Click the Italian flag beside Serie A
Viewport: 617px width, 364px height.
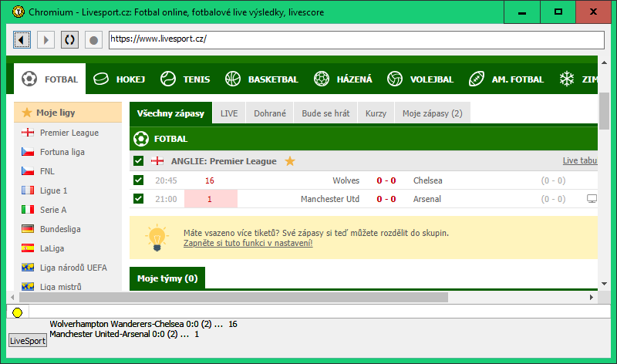click(28, 210)
